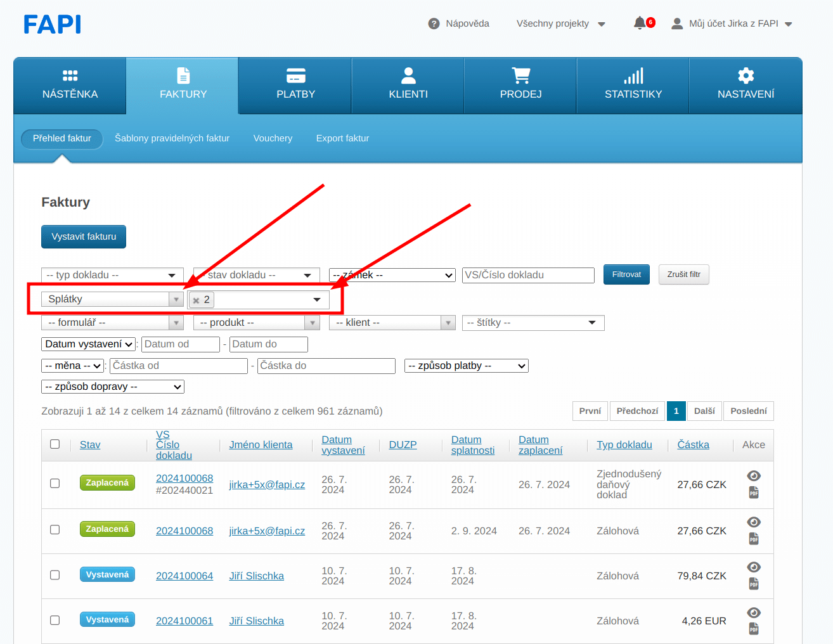The width and height of the screenshot is (833, 644).
Task: Expand installment number multiselect arrow
Action: [317, 300]
